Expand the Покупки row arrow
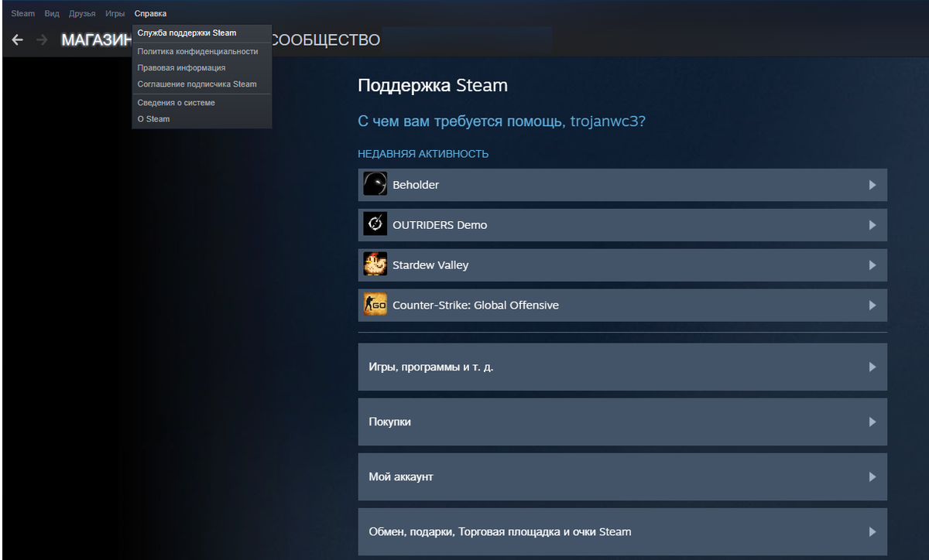 click(872, 422)
